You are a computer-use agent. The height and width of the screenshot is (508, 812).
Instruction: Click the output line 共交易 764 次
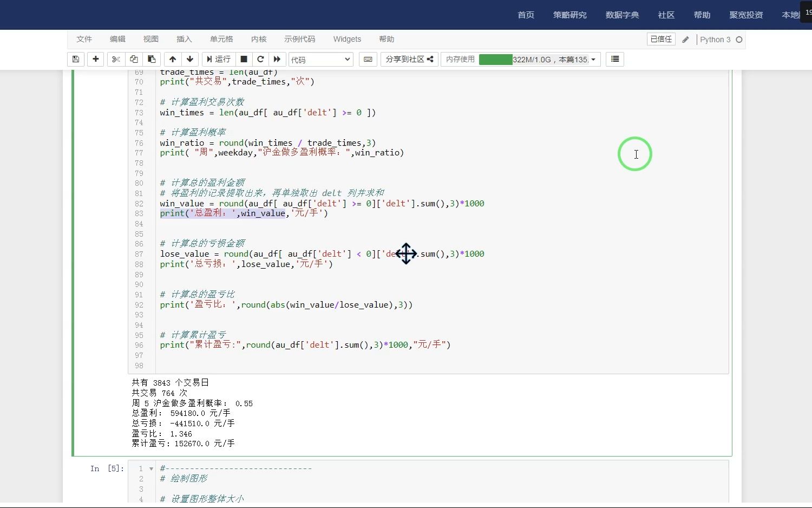pyautogui.click(x=159, y=393)
